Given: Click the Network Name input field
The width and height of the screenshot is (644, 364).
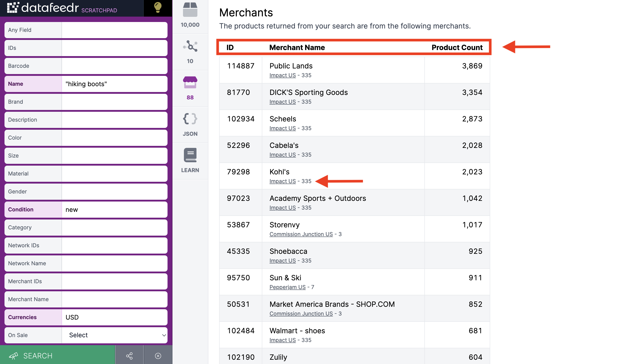Looking at the screenshot, I should (115, 263).
